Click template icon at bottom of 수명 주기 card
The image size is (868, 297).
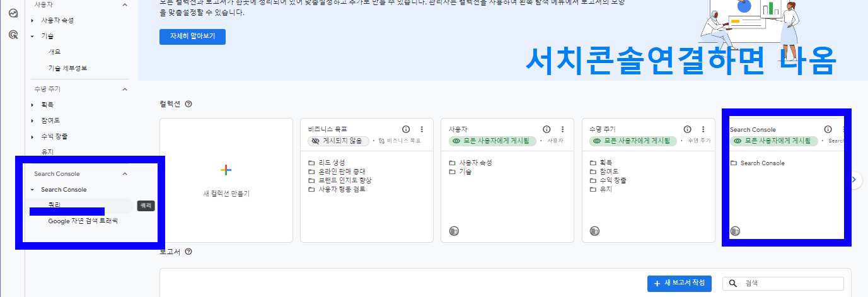(594, 231)
